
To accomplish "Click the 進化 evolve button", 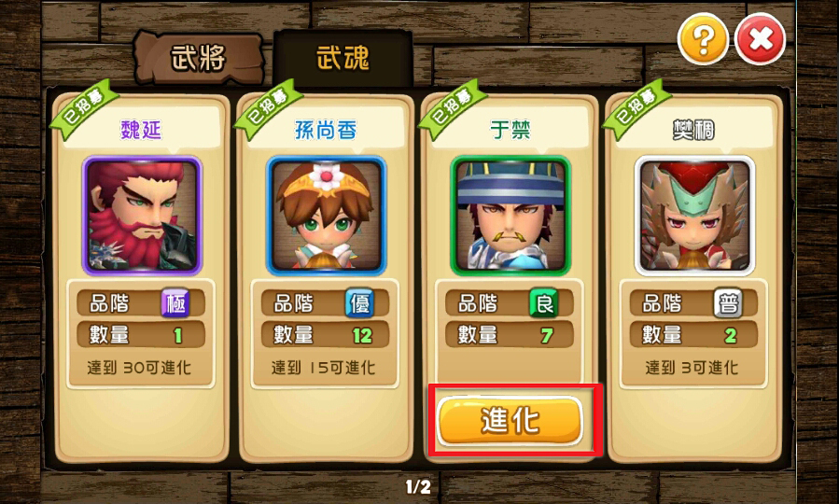I will coord(510,421).
